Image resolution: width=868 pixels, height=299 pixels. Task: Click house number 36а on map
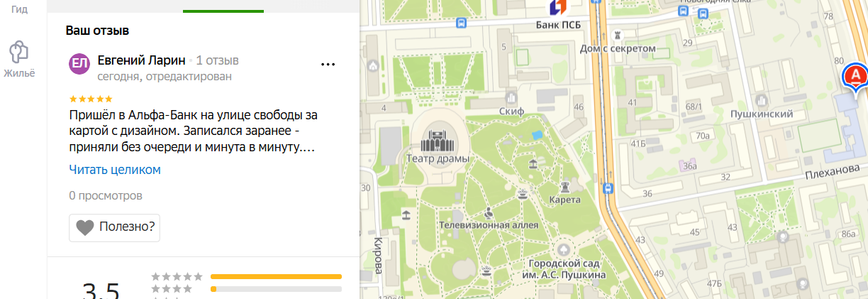click(x=690, y=166)
